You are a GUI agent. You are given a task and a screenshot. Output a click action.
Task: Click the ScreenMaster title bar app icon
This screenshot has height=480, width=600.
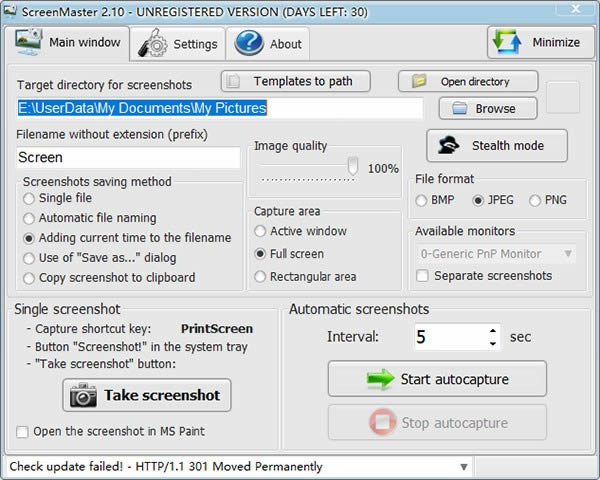[x=10, y=11]
